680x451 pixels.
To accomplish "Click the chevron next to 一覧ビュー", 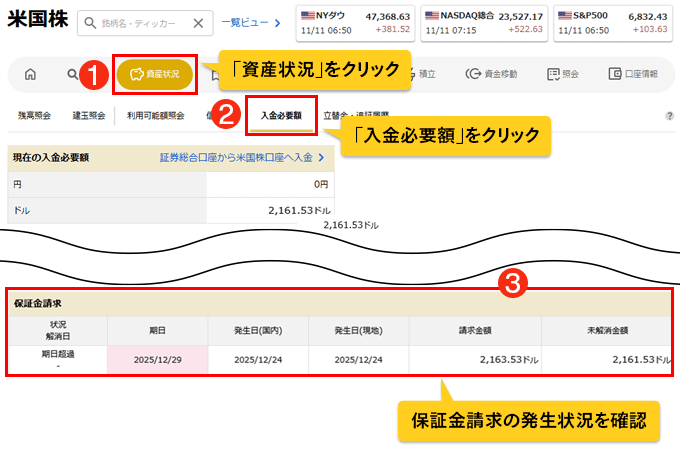I will click(x=278, y=23).
